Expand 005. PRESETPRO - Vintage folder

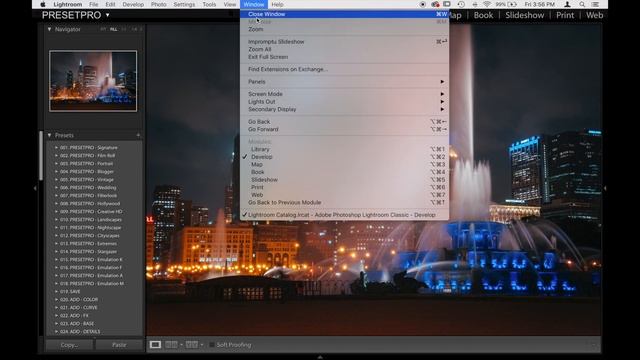tap(56, 180)
